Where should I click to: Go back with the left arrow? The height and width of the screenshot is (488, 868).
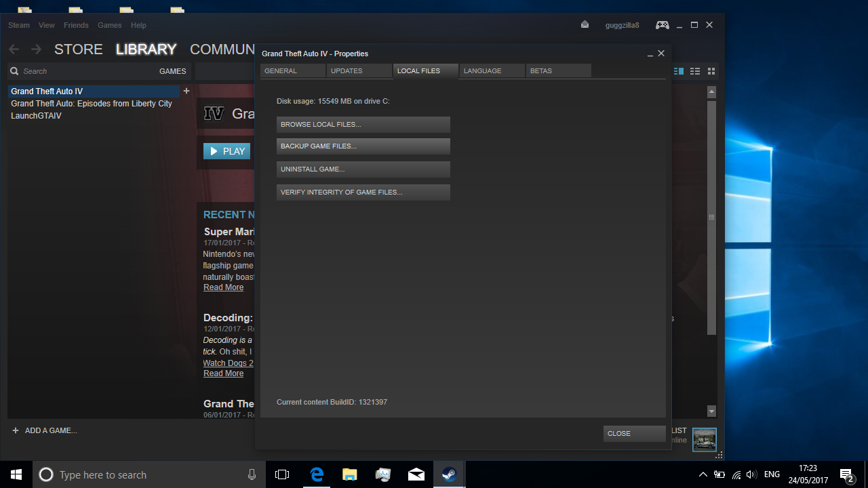click(x=14, y=49)
